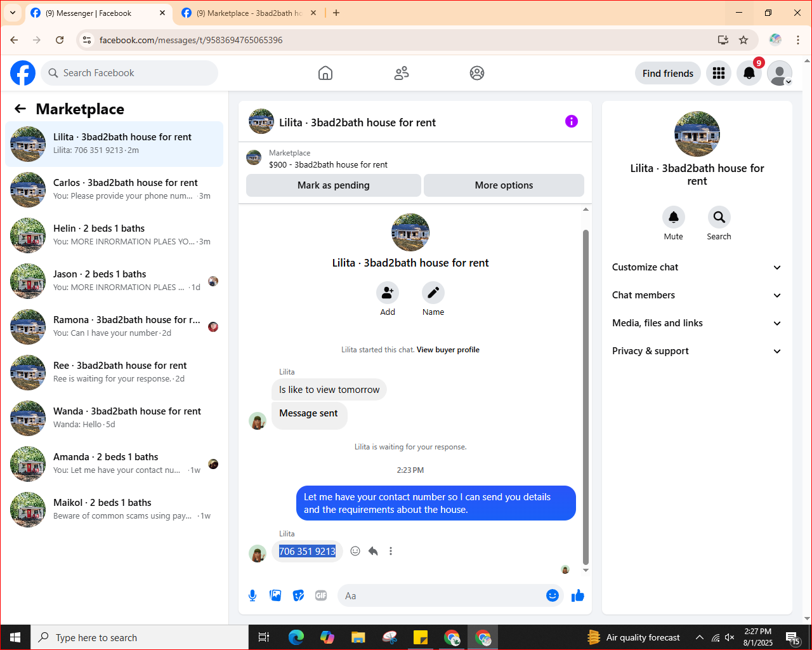Open Microsoft Edge from the taskbar
812x650 pixels.
[x=296, y=637]
